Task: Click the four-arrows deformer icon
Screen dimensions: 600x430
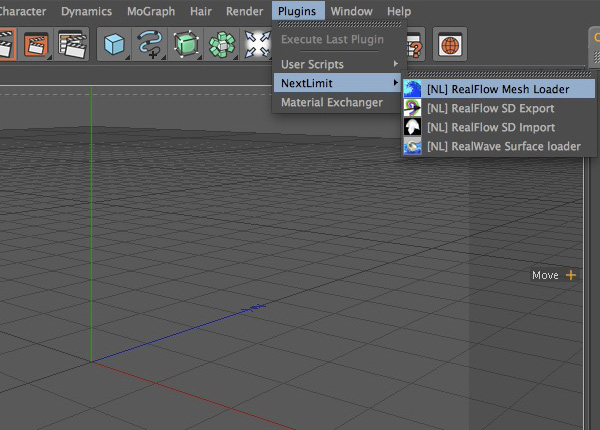Action: (257, 44)
